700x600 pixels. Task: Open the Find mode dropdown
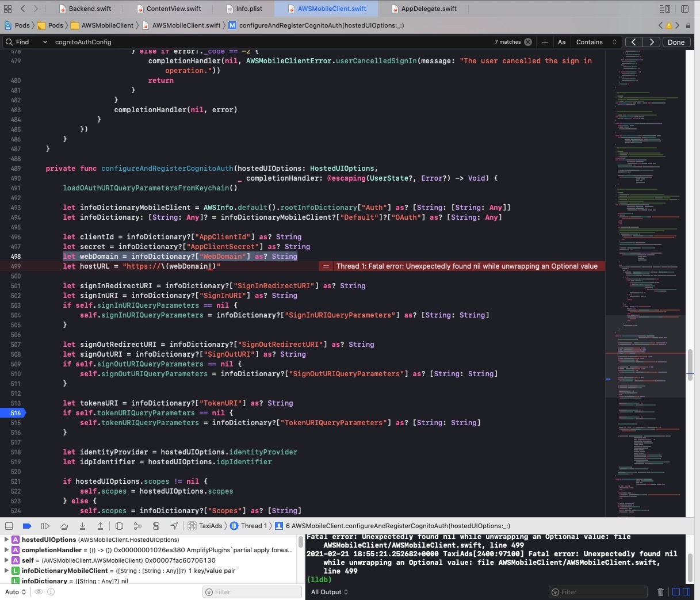click(26, 41)
